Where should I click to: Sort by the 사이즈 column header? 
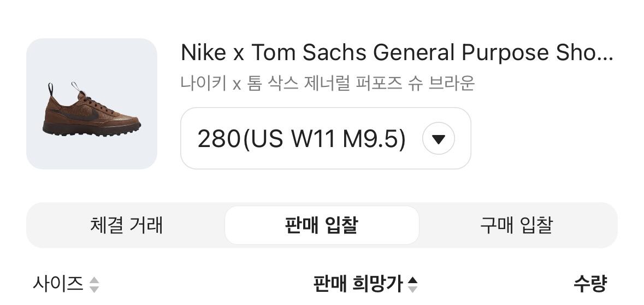tap(58, 284)
